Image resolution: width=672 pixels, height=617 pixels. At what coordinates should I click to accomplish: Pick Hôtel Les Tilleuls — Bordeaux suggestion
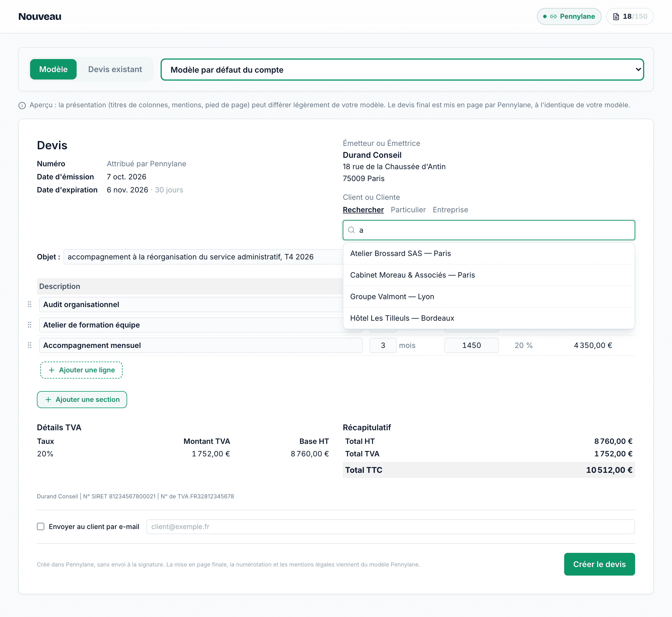click(489, 318)
